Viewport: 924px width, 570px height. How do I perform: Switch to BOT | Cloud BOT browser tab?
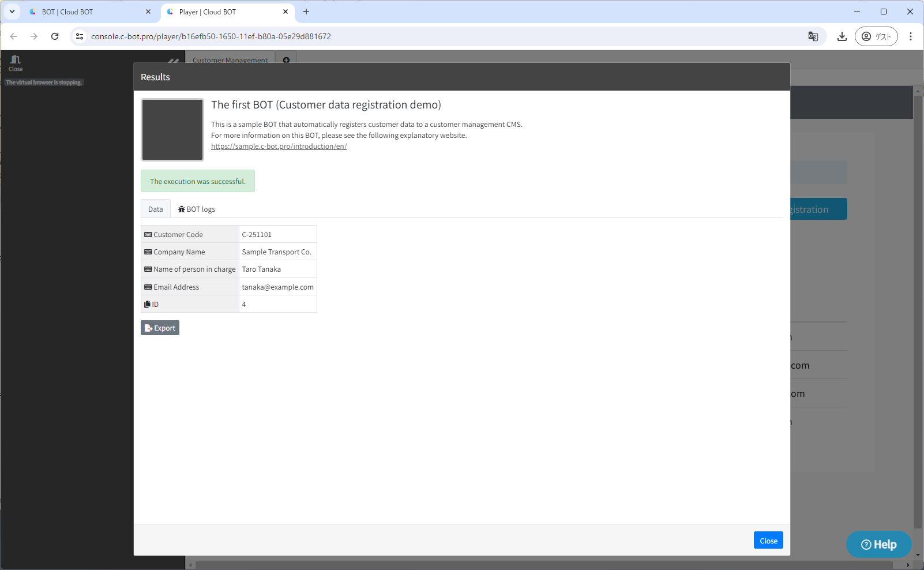(x=87, y=12)
